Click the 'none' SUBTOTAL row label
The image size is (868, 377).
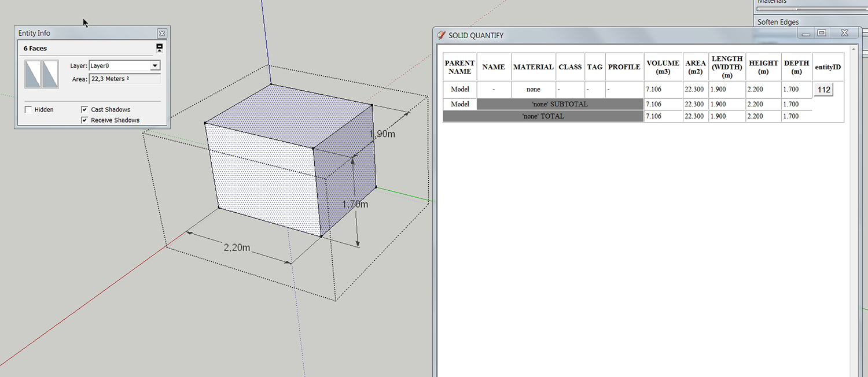(x=560, y=104)
